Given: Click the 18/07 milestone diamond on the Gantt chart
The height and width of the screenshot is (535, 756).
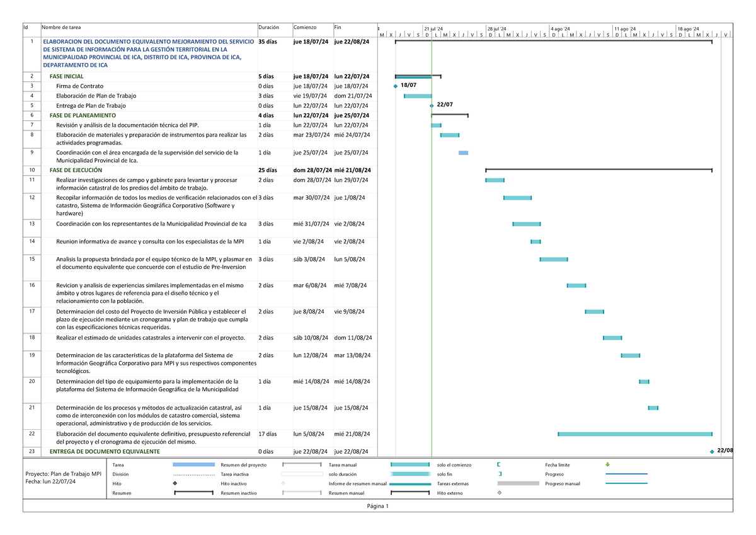Looking at the screenshot, I should [x=395, y=86].
